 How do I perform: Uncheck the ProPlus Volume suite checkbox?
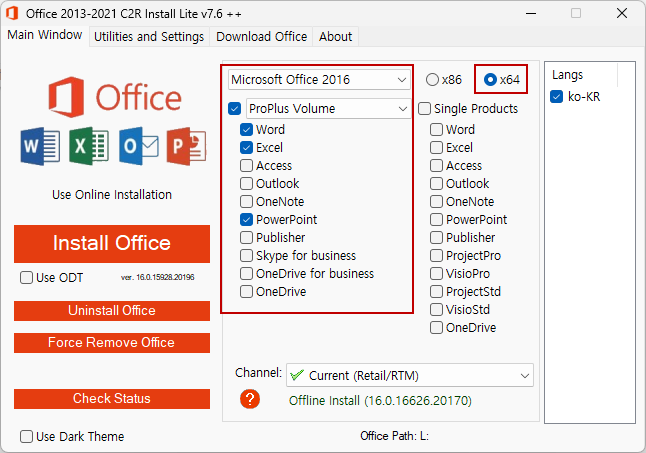pyautogui.click(x=234, y=109)
